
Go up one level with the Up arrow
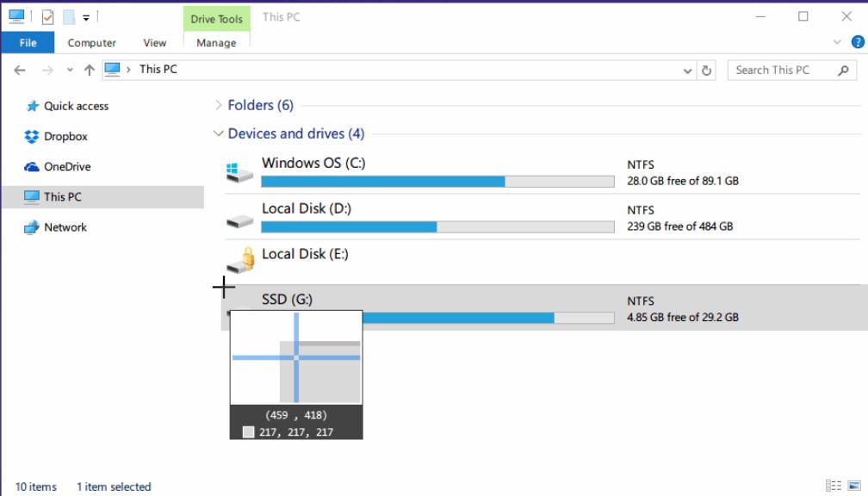pyautogui.click(x=89, y=71)
